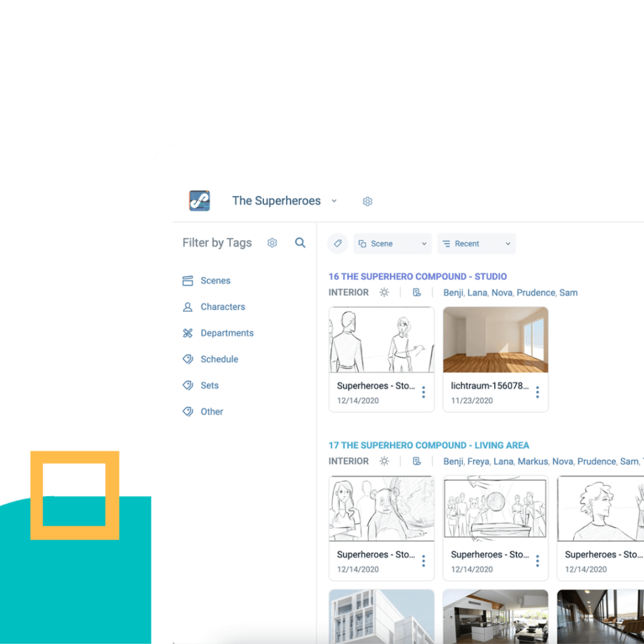Image resolution: width=644 pixels, height=644 pixels.
Task: Expand The Superheroes project dropdown
Action: point(334,201)
